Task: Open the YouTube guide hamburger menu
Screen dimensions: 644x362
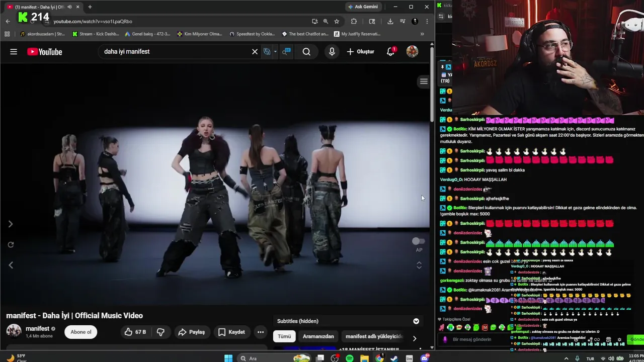Action: pos(14,52)
